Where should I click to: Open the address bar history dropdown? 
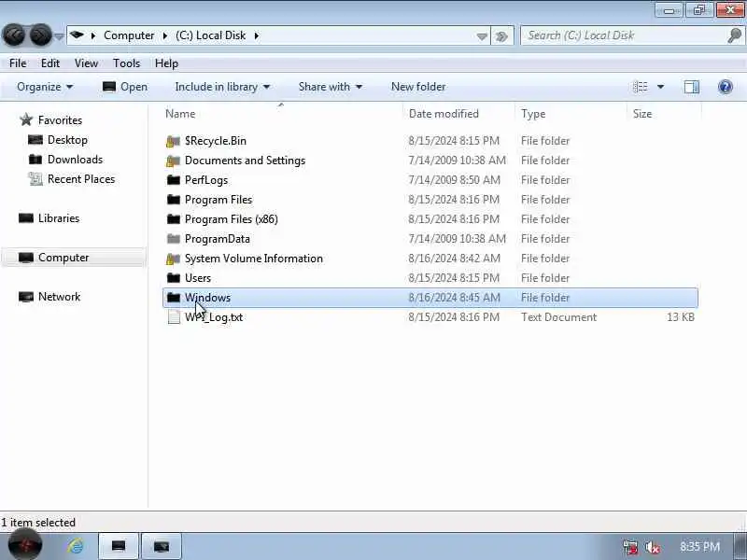pos(482,36)
